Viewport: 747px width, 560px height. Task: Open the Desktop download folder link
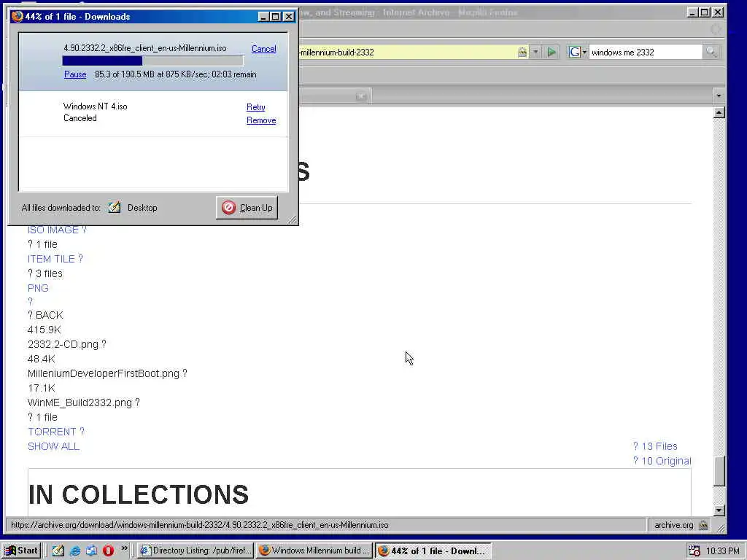(142, 208)
